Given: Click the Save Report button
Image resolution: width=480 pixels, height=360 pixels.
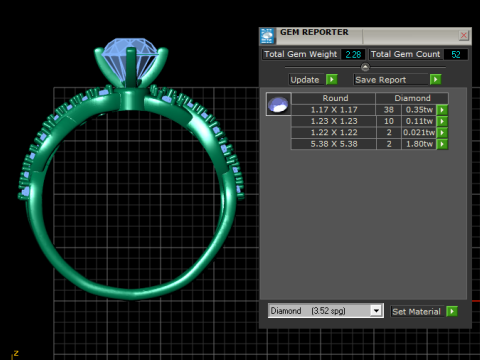Looking at the screenshot, I should pos(390,80).
